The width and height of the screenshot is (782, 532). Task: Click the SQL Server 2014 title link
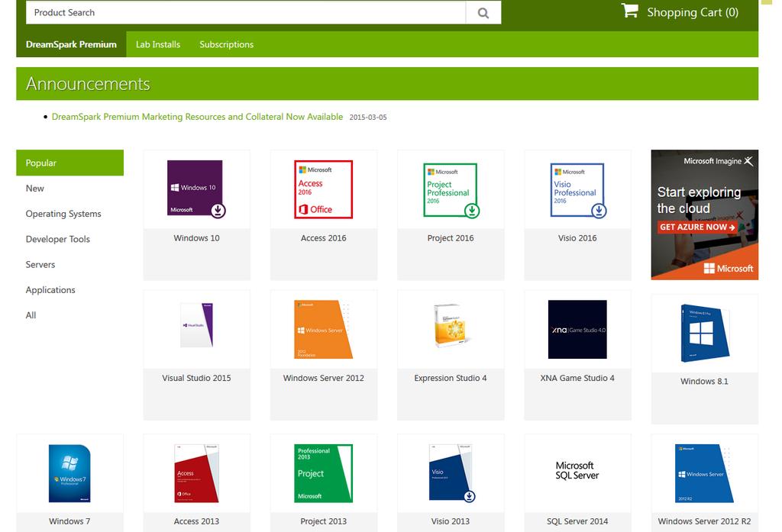point(577,521)
